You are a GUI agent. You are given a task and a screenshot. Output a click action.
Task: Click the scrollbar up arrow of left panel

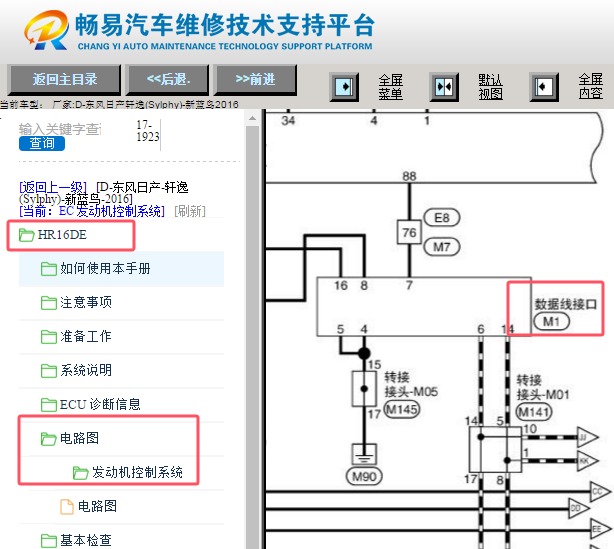(x=253, y=118)
